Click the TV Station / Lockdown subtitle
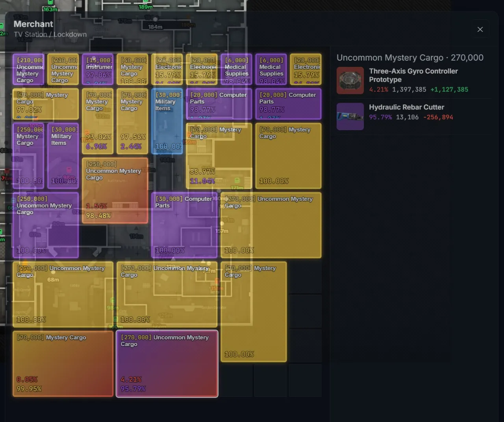The height and width of the screenshot is (422, 504). 50,34
